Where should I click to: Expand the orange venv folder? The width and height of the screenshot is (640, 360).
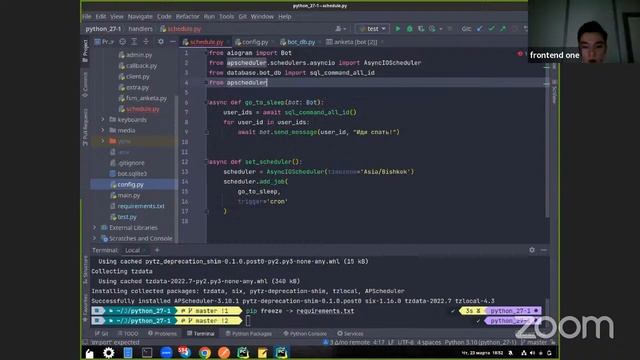103,141
